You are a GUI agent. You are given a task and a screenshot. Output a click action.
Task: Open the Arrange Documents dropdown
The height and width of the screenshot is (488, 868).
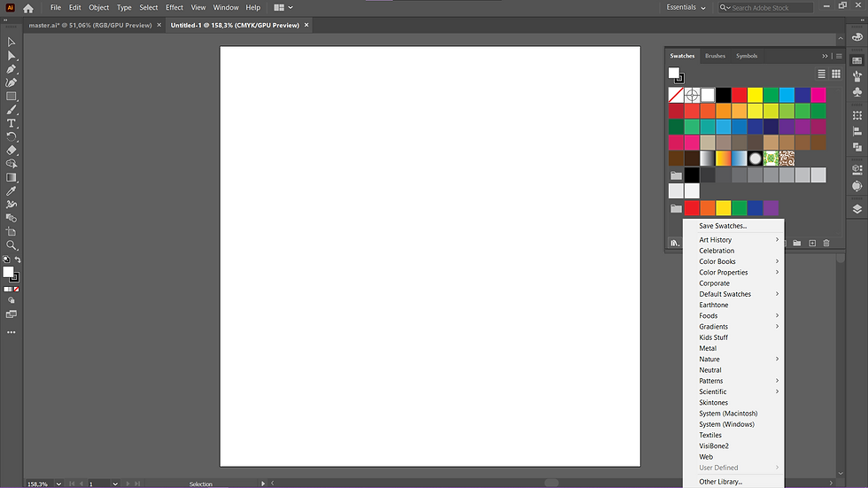pos(283,8)
